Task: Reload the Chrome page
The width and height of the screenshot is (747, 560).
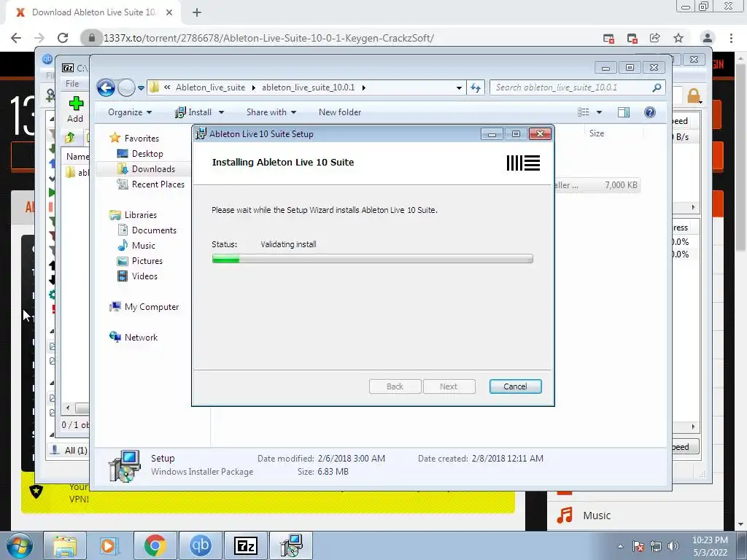Action: (63, 38)
